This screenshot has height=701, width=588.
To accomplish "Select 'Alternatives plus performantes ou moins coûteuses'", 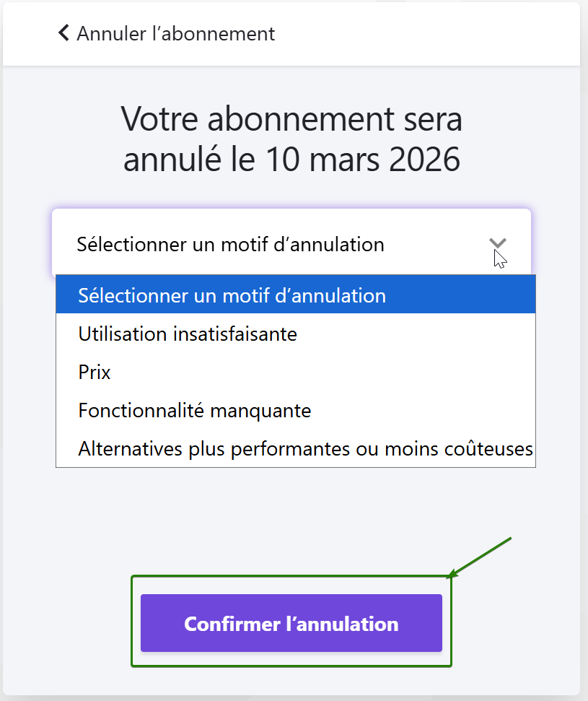I will (305, 449).
